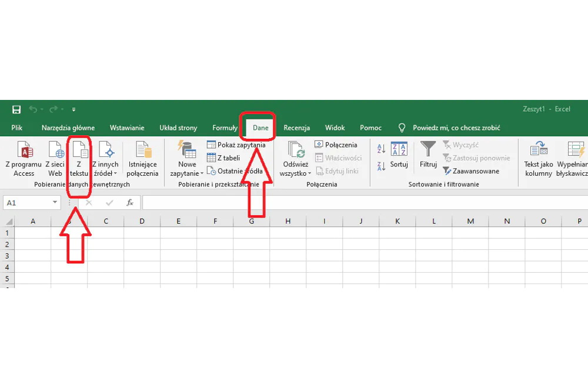Click Zastosuj ponownie
Viewport: 588px width, 392px height.
[476, 158]
